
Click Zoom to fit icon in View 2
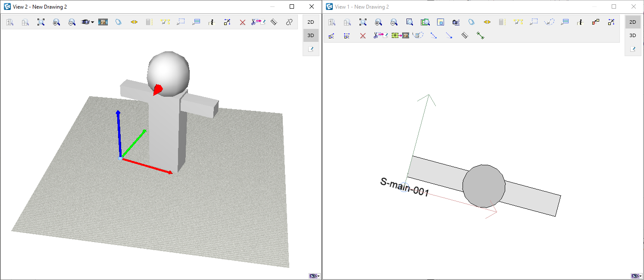coord(41,22)
